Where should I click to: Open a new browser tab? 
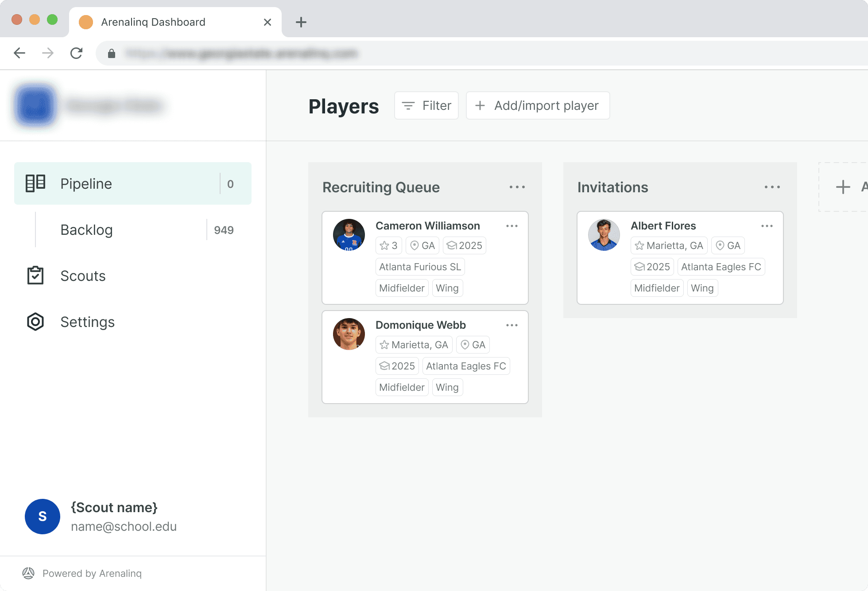pyautogui.click(x=301, y=22)
